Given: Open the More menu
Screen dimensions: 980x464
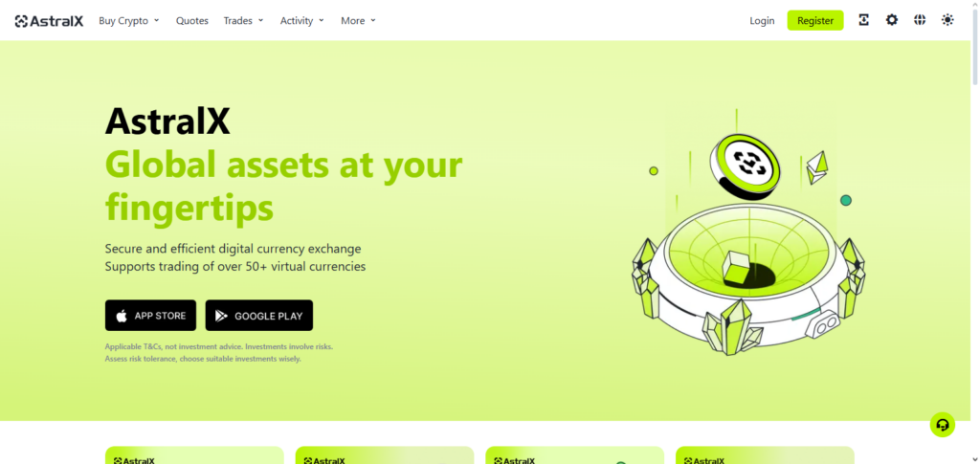Looking at the screenshot, I should point(359,21).
